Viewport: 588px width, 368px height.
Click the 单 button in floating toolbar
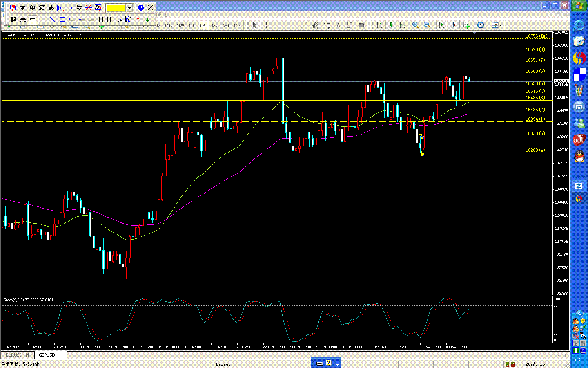coord(32,8)
